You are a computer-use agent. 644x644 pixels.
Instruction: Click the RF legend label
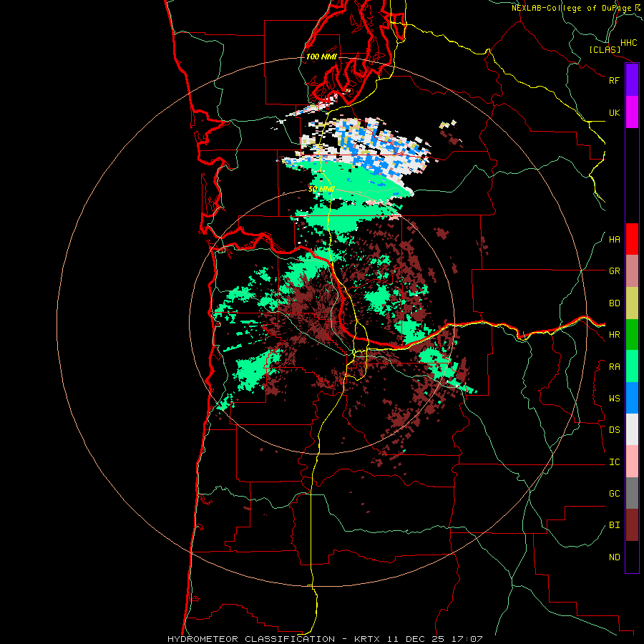(x=614, y=80)
